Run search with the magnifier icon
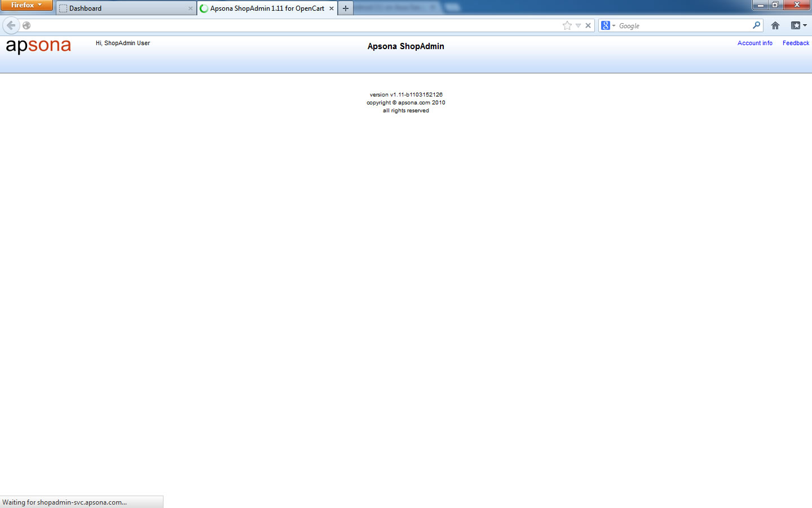 tap(757, 25)
